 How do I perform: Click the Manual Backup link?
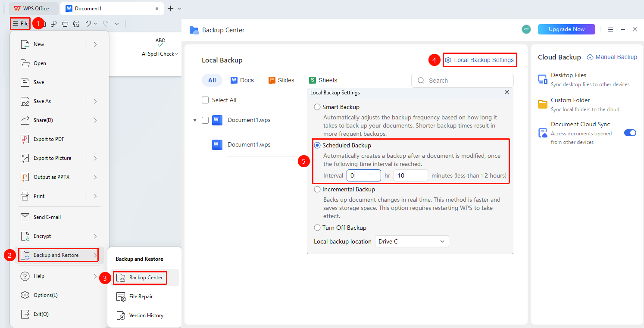point(612,57)
